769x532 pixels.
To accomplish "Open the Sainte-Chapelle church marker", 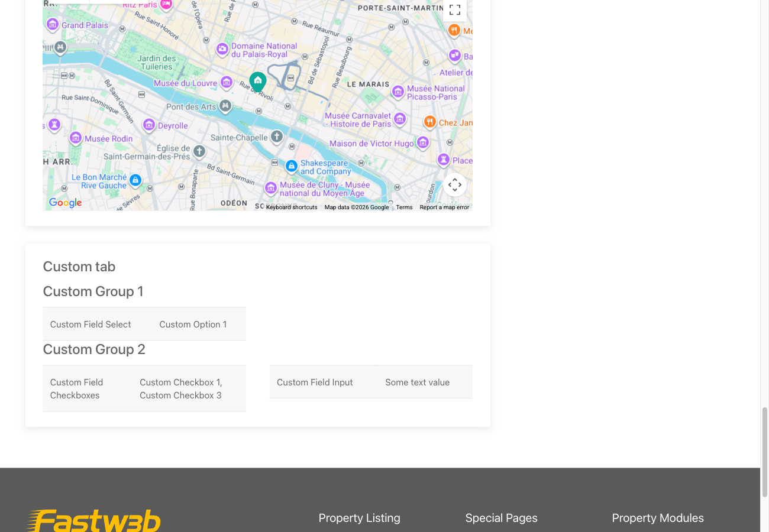I will [x=276, y=135].
